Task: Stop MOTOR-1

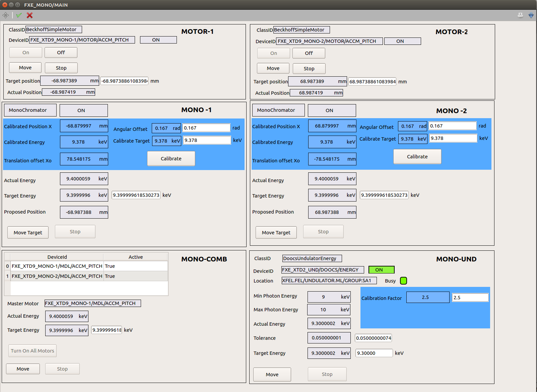Action: pos(61,68)
